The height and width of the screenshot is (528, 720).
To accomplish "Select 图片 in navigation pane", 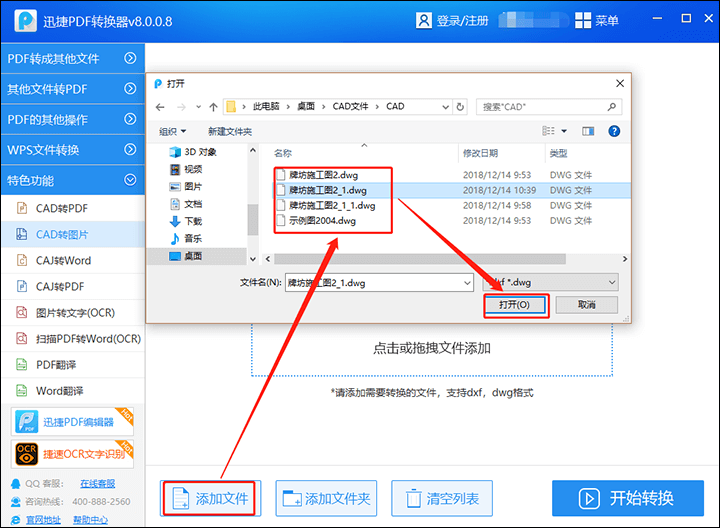I will point(186,186).
